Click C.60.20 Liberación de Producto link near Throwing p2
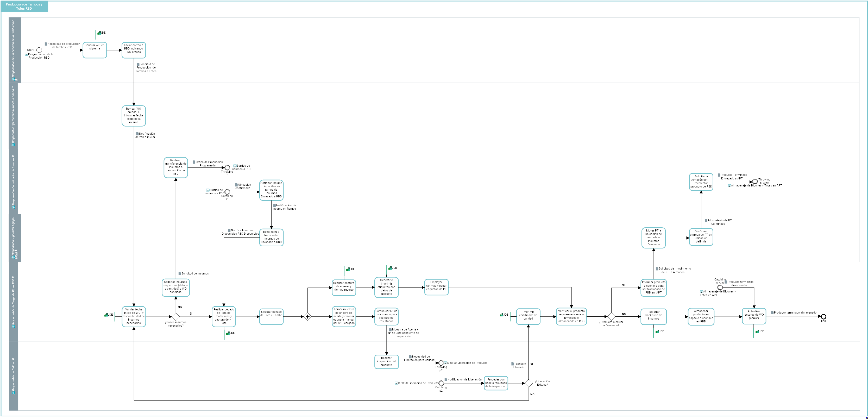This screenshot has width=868, height=419. click(x=465, y=363)
